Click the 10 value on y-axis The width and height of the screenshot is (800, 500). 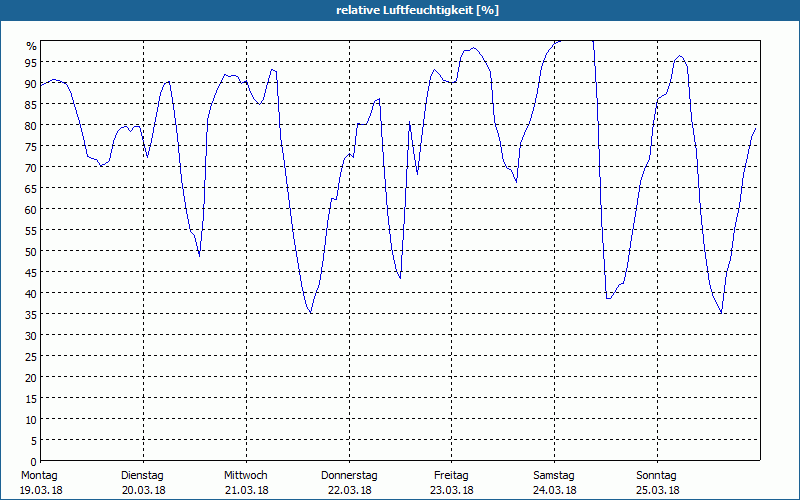coord(31,419)
